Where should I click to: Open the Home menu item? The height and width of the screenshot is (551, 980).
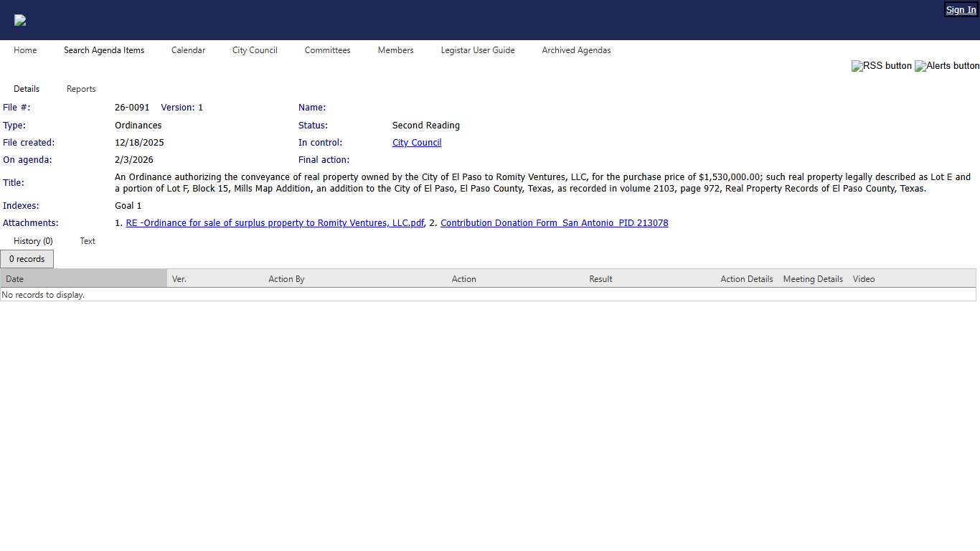click(x=25, y=50)
